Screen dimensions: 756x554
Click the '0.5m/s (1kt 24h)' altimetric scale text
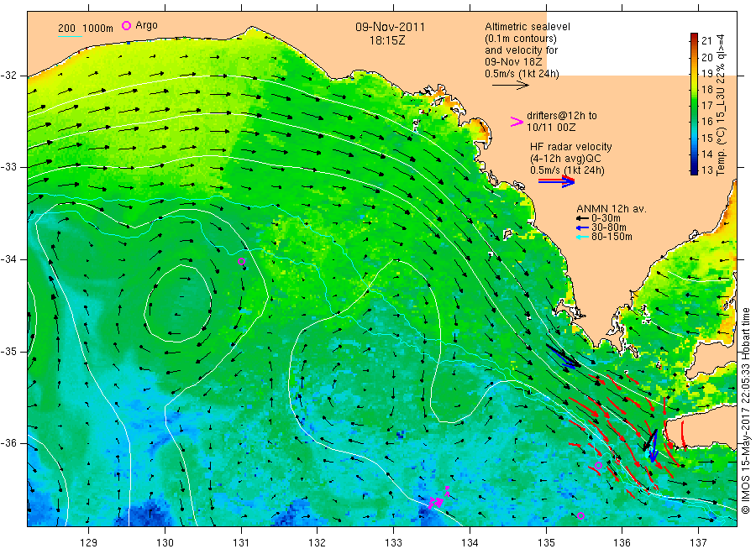click(x=522, y=74)
